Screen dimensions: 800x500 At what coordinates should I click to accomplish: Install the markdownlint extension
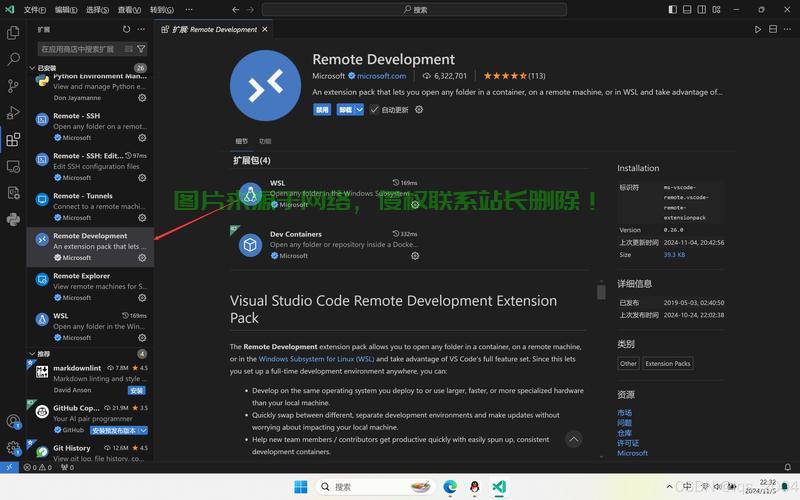(136, 391)
